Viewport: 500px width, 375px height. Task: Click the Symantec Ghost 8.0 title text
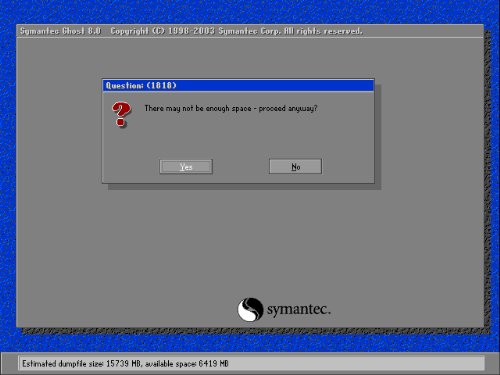coord(60,31)
